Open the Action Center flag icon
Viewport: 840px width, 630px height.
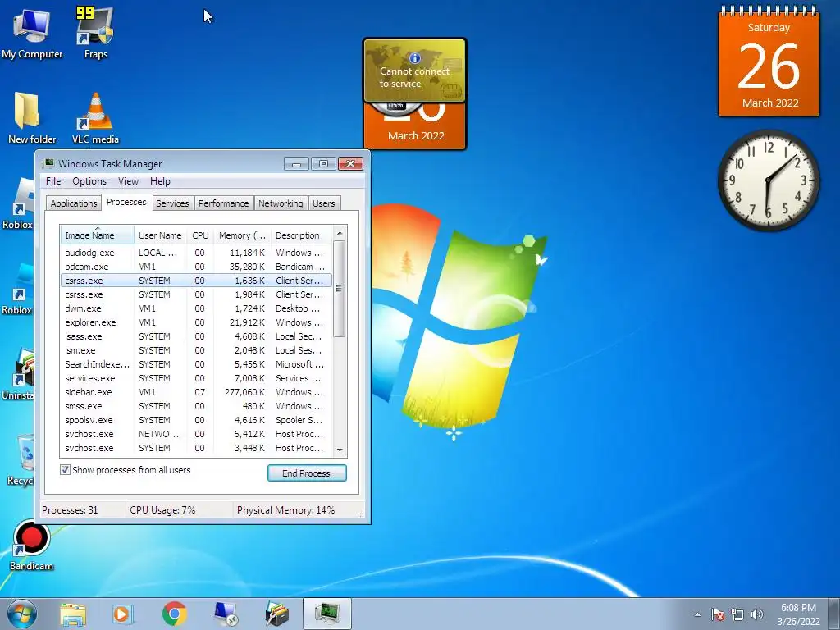718,614
